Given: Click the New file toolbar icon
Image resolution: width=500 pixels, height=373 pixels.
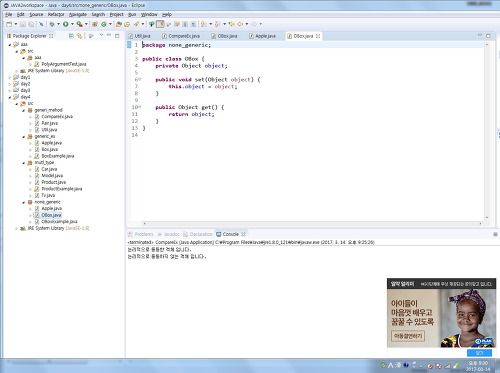Looking at the screenshot, I should point(9,24).
